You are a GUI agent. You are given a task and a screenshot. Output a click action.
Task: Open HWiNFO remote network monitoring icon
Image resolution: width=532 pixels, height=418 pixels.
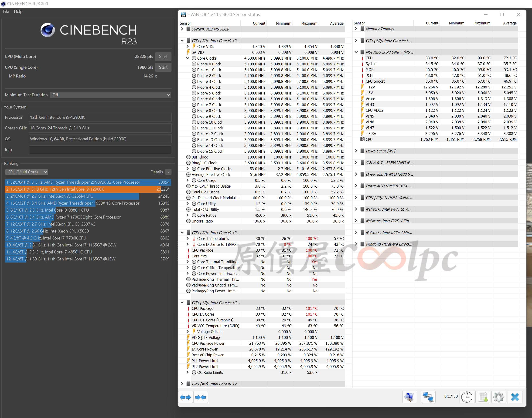click(x=428, y=397)
